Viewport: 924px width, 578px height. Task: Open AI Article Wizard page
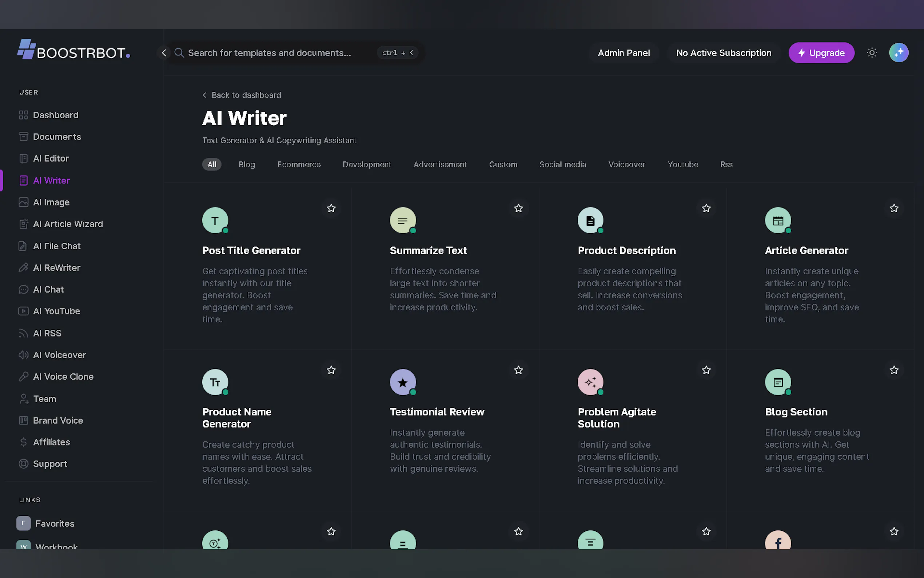(68, 224)
